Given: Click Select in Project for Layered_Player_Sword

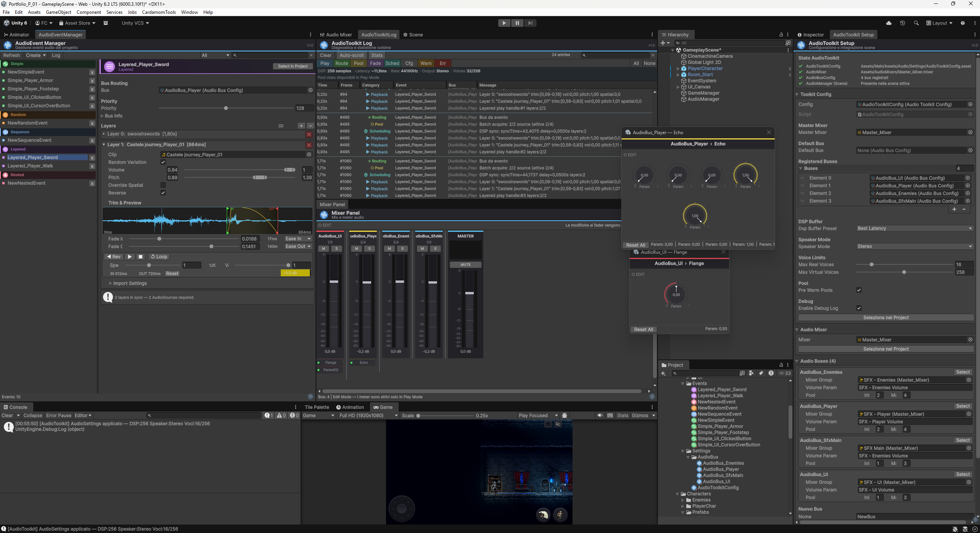Looking at the screenshot, I should point(292,66).
